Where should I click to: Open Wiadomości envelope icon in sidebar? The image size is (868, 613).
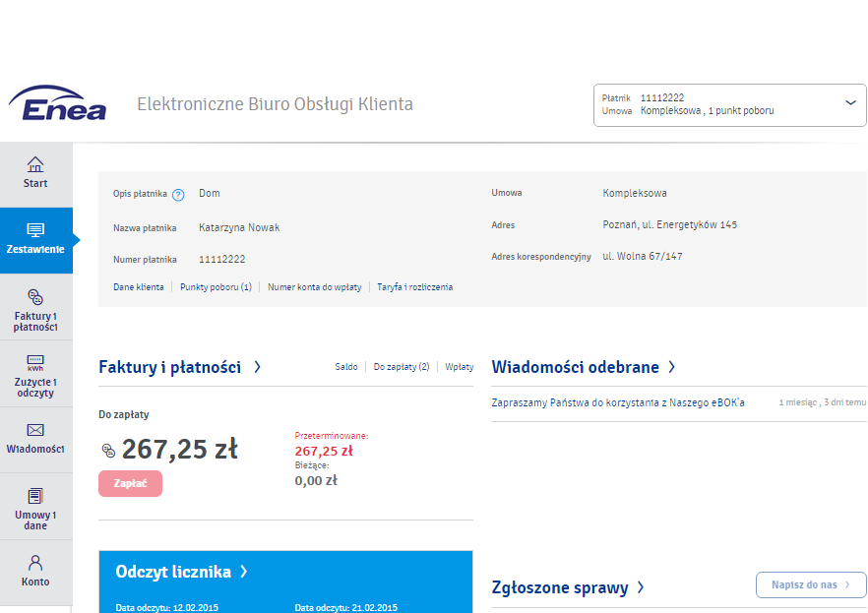pyautogui.click(x=35, y=430)
